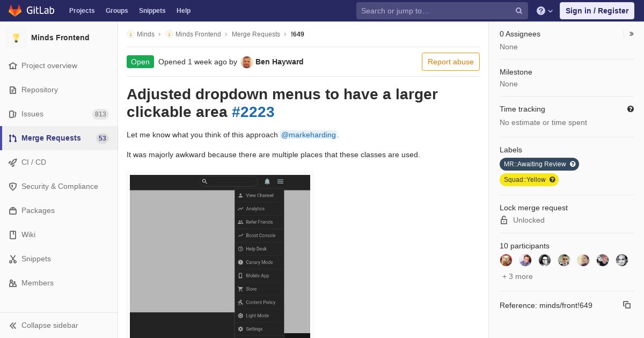Click Time tracking help question icon

point(631,109)
